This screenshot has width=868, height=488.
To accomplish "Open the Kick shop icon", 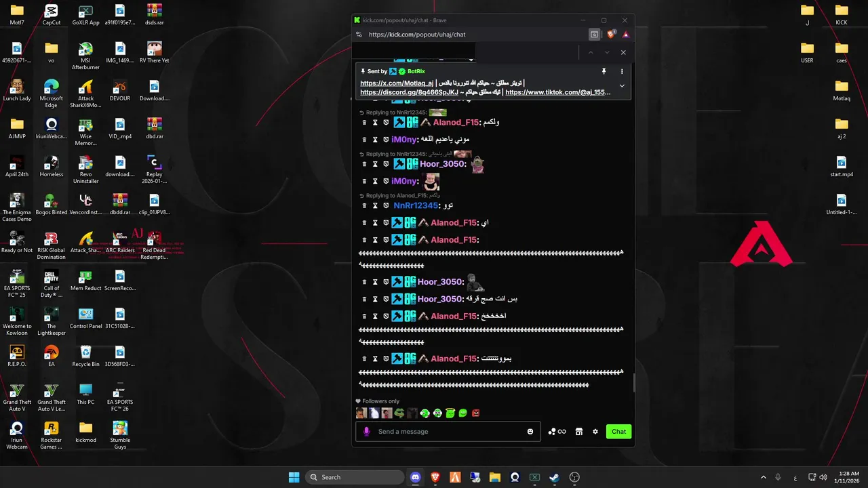I will coord(579,432).
